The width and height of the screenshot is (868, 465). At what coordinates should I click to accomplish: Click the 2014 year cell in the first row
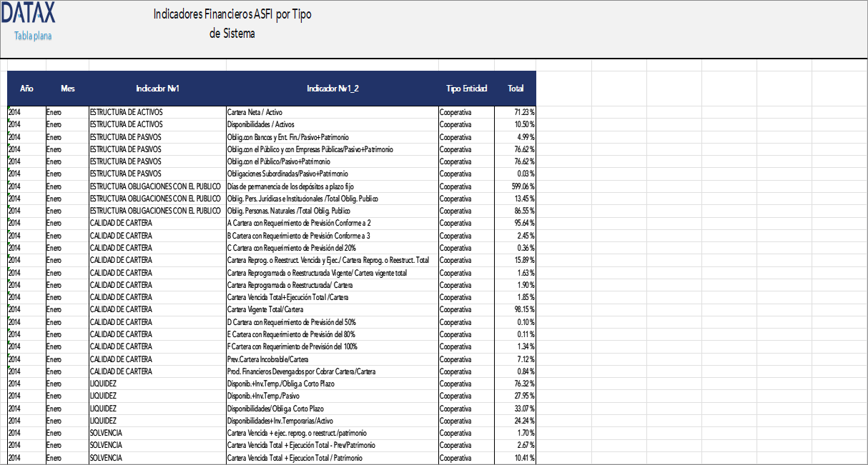point(16,112)
